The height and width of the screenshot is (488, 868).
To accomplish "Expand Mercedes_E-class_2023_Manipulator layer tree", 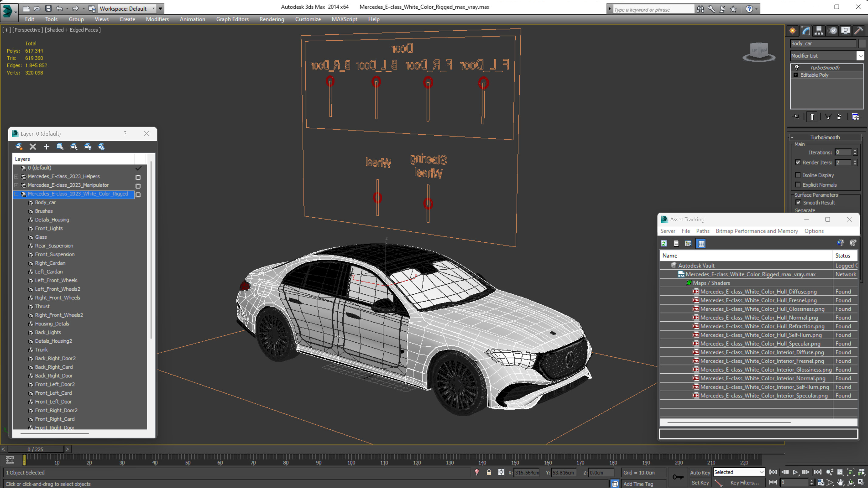I will pos(16,185).
